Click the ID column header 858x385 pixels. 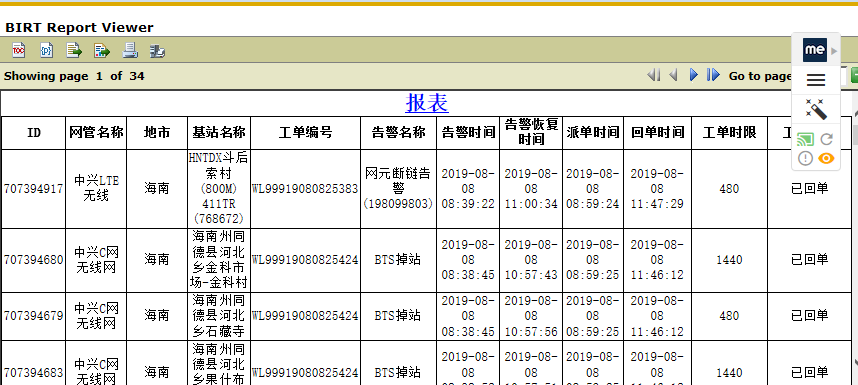[34, 132]
